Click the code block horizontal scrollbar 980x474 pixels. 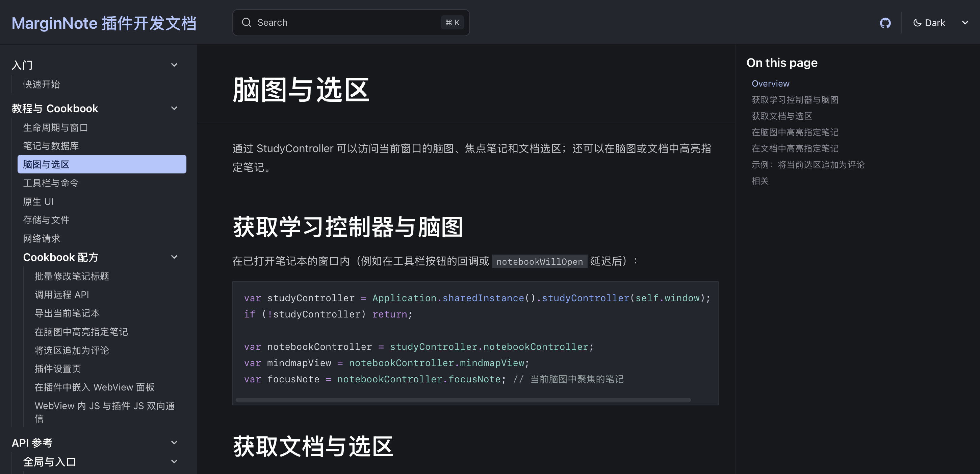(x=463, y=400)
